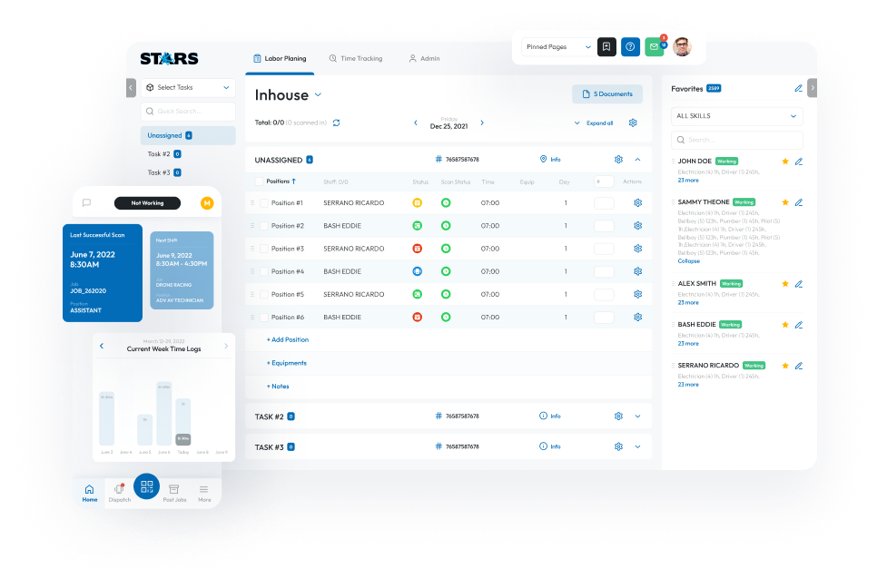Image resolution: width=877 pixels, height=588 pixels.
Task: Open gear actions for Position #1
Action: (637, 203)
